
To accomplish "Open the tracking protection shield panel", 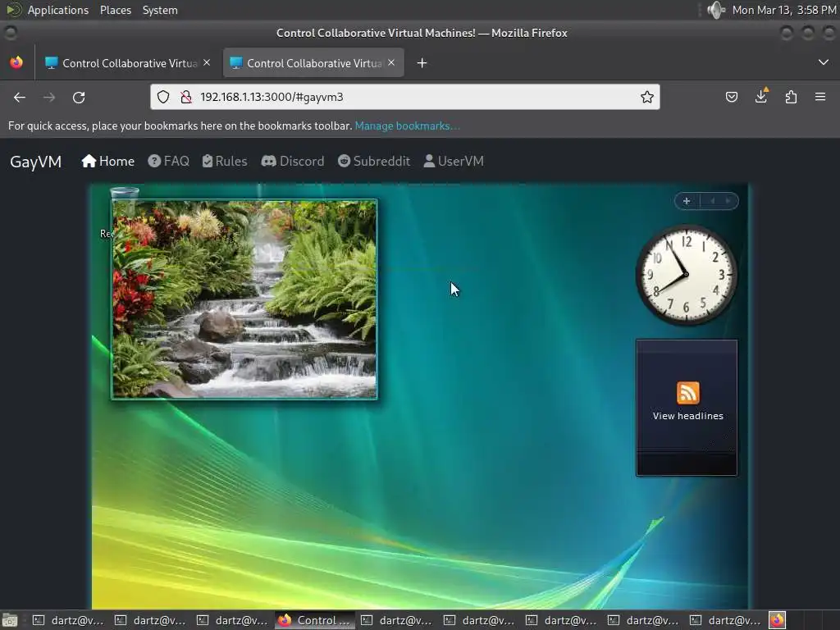I will 163,97.
